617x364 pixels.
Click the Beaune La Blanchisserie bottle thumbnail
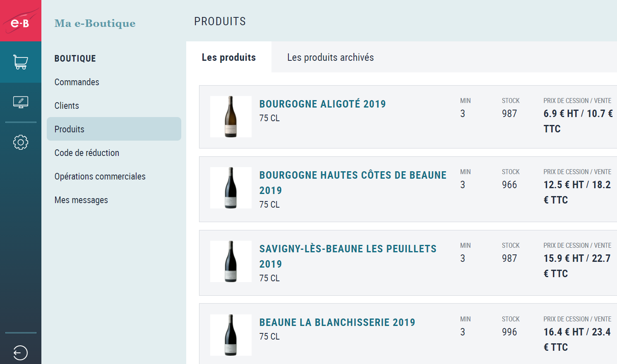pos(231,335)
